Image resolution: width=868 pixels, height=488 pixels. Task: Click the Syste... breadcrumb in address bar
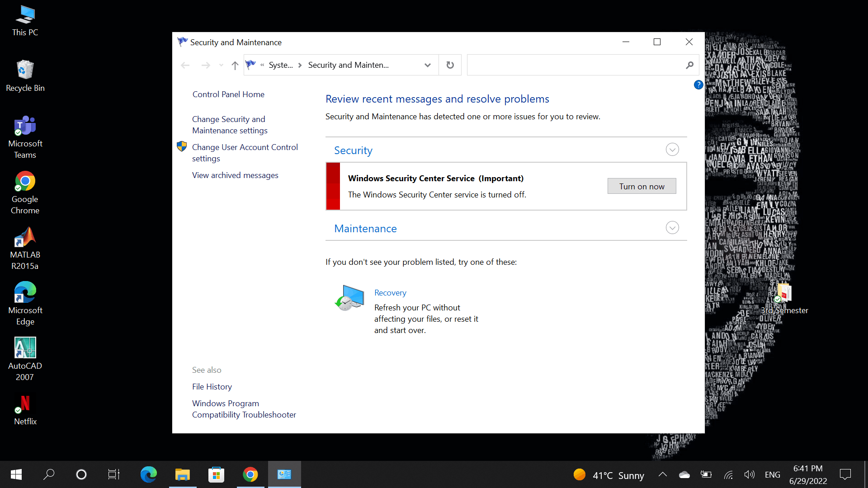pyautogui.click(x=280, y=65)
